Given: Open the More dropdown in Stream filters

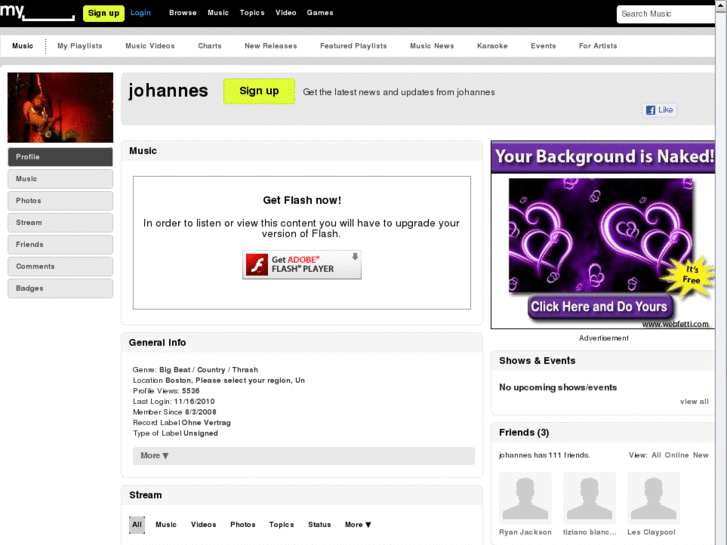Looking at the screenshot, I should pyautogui.click(x=358, y=525).
